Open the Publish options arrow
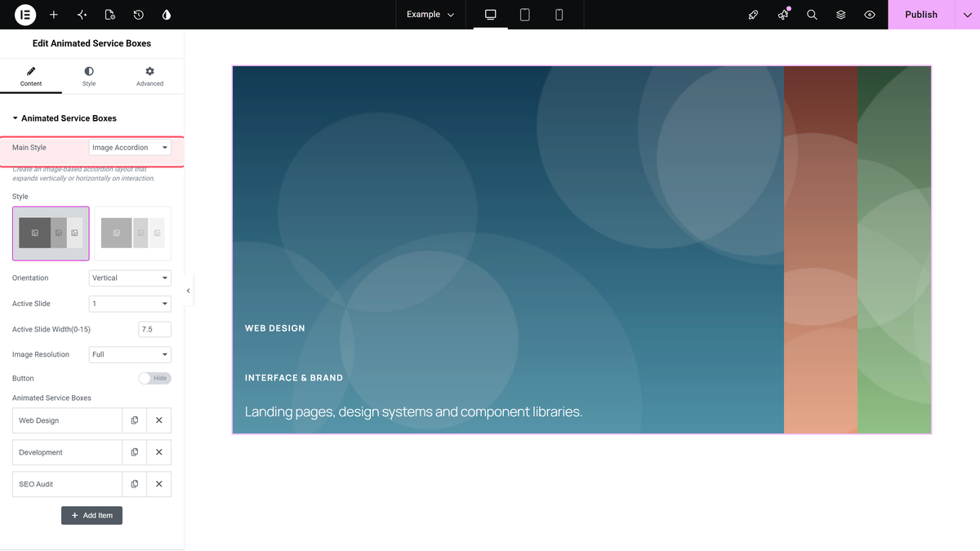The height and width of the screenshot is (551, 980). (x=967, y=15)
